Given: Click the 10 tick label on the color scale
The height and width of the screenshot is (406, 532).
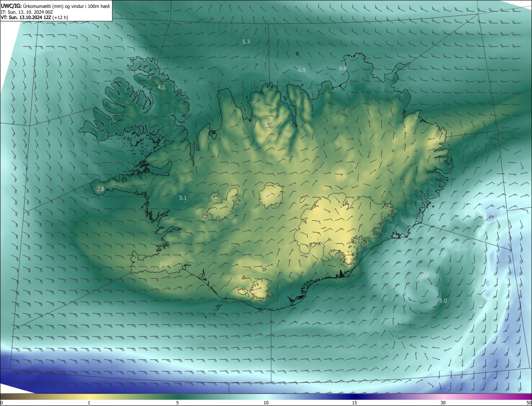Looking at the screenshot, I should click(266, 403).
